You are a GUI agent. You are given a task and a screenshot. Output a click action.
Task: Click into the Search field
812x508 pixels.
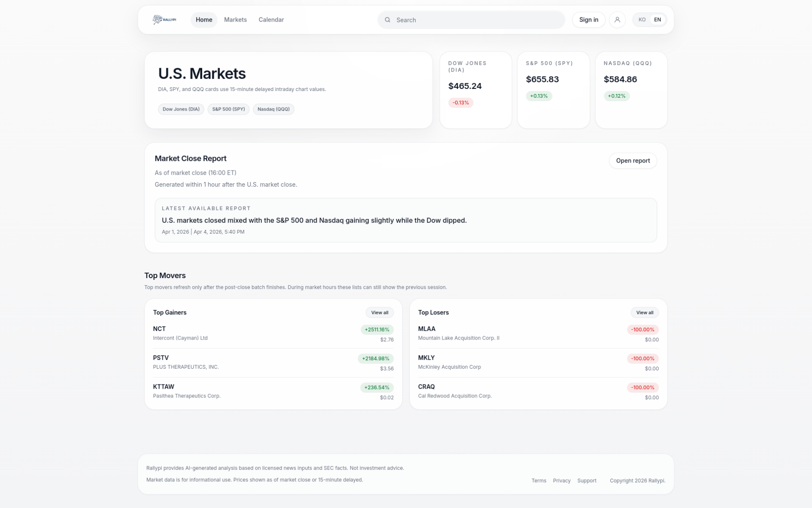pyautogui.click(x=474, y=20)
